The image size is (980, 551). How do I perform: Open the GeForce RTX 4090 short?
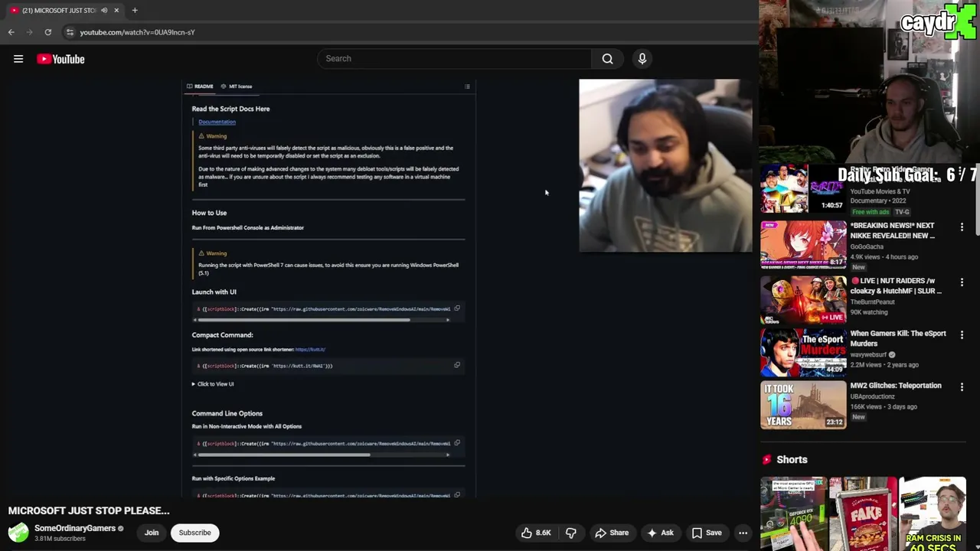pos(793,514)
